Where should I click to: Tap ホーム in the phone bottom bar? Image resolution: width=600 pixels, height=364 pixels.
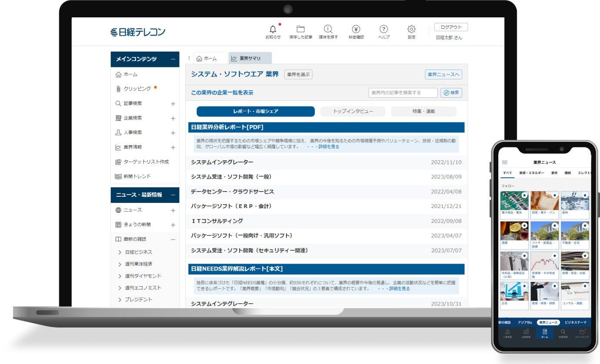click(545, 333)
